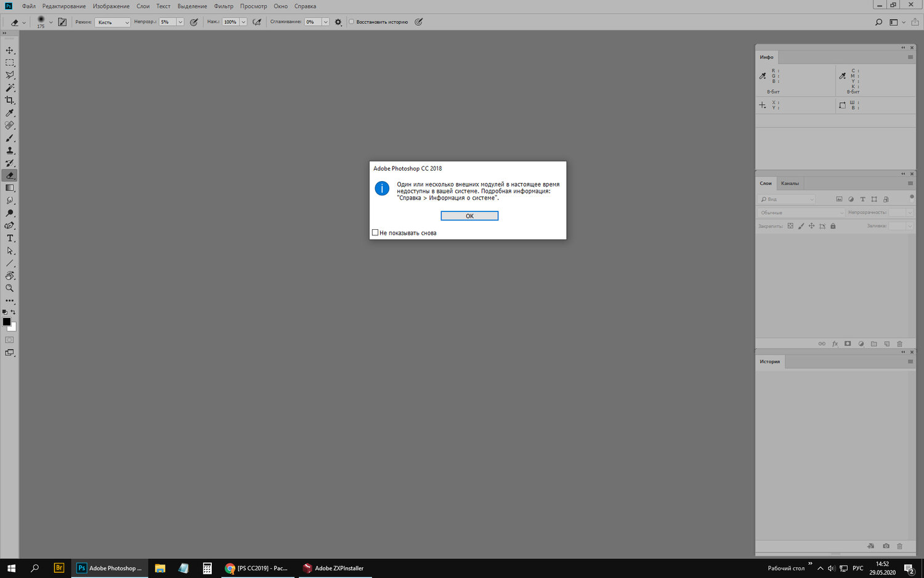The height and width of the screenshot is (578, 924).
Task: Open the 'Редактирование' menu
Action: pos(64,6)
